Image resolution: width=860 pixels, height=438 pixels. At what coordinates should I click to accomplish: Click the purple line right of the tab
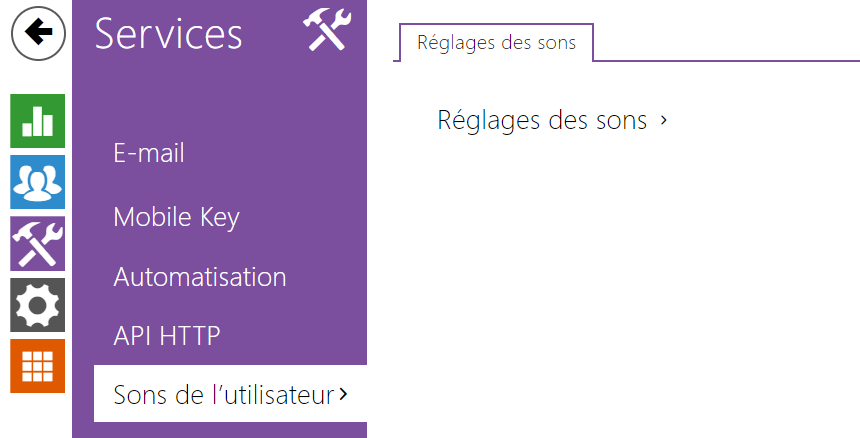click(x=726, y=60)
